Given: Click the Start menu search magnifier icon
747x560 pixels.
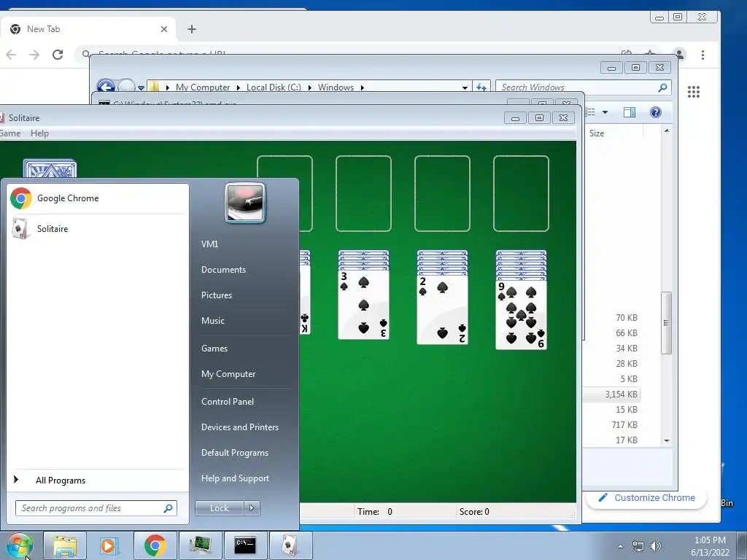Looking at the screenshot, I should point(168,508).
